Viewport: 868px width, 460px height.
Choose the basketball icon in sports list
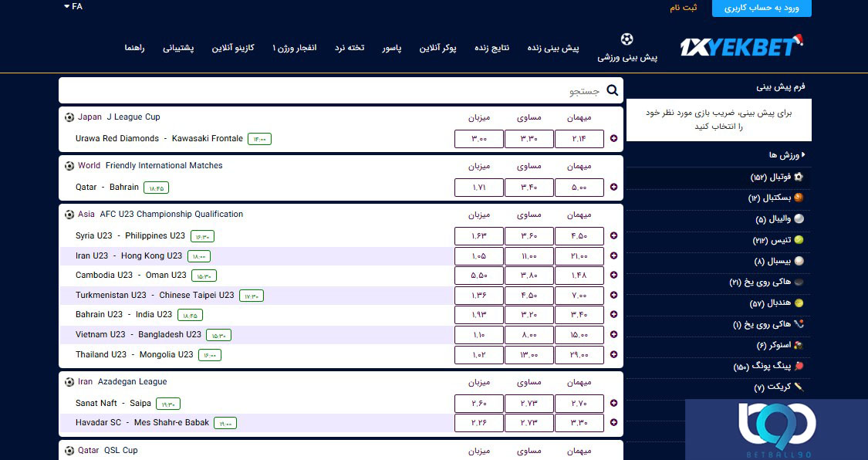pos(799,198)
